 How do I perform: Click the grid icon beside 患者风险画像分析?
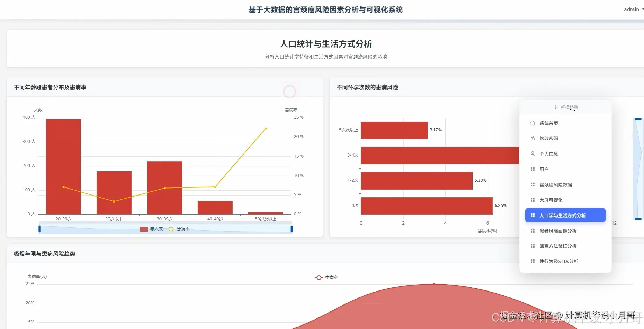[532, 231]
